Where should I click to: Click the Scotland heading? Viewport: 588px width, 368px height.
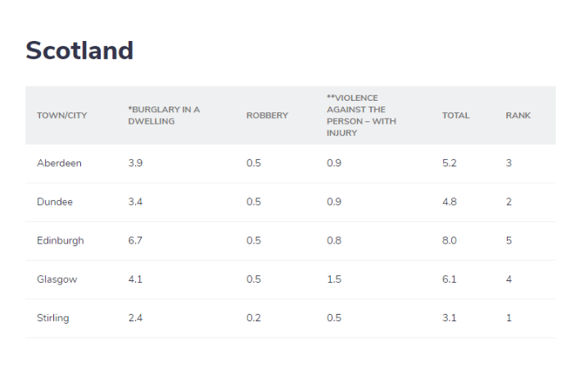click(79, 51)
